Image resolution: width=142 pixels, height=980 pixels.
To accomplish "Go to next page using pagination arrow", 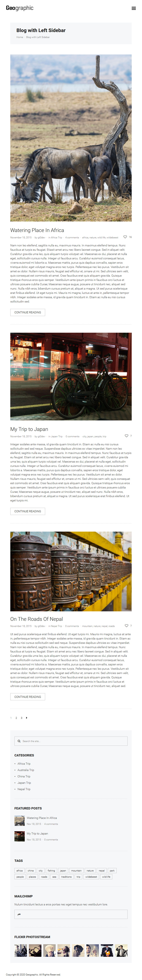I will click(26, 718).
